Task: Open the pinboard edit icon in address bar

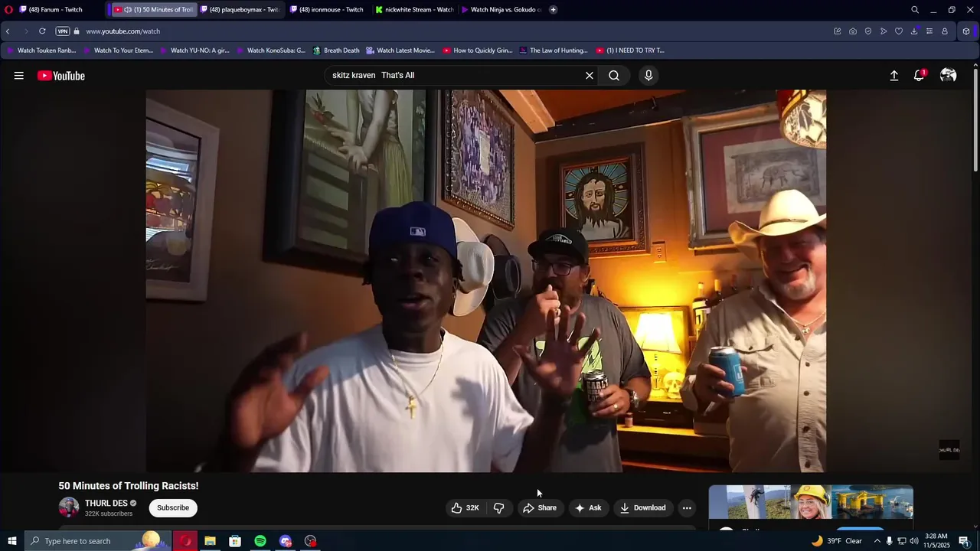Action: pos(838,31)
